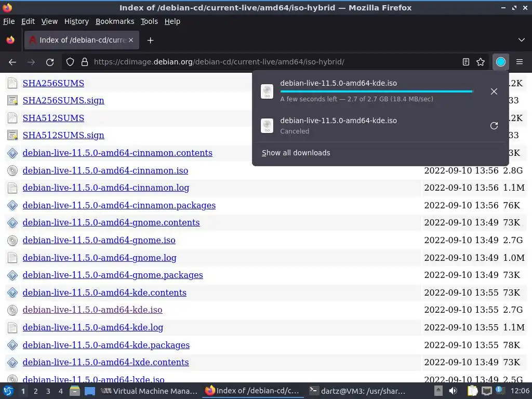Open the View menu
Screen dimensions: 532x399
49,21
